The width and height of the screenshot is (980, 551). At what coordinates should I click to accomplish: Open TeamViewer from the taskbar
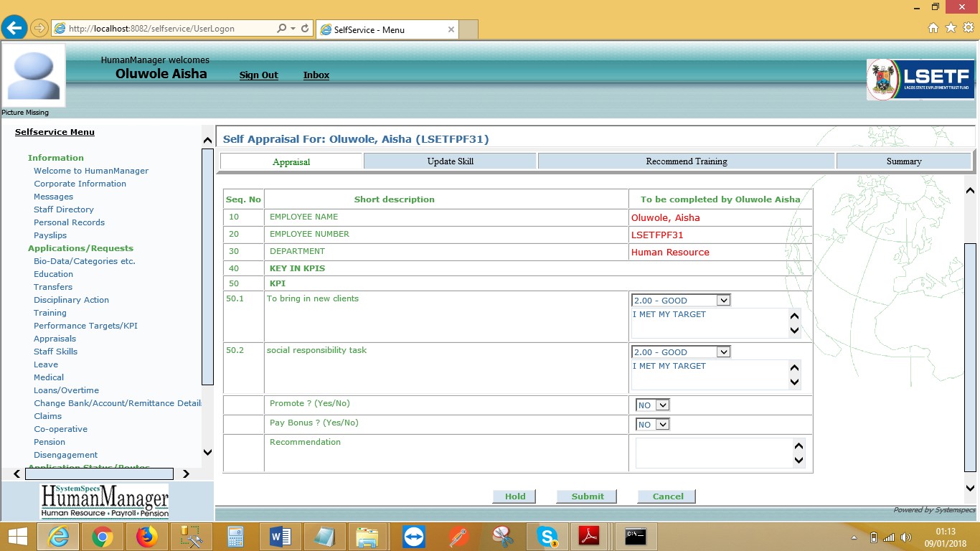(x=414, y=537)
